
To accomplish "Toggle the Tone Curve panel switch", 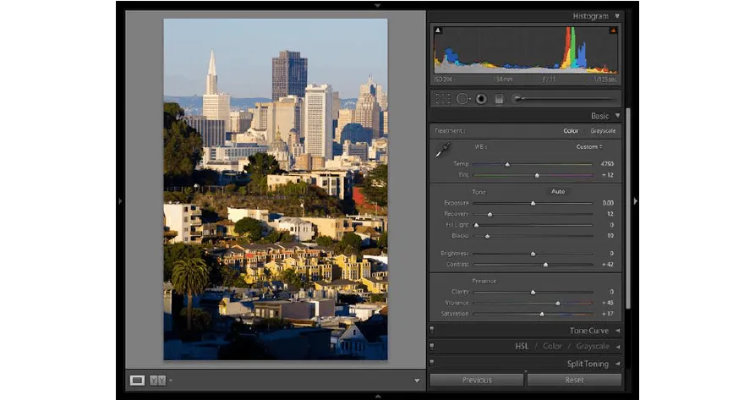I will click(432, 331).
